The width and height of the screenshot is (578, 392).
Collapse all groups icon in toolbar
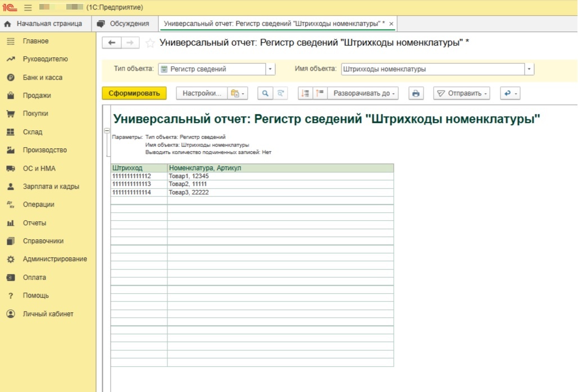[x=320, y=93]
